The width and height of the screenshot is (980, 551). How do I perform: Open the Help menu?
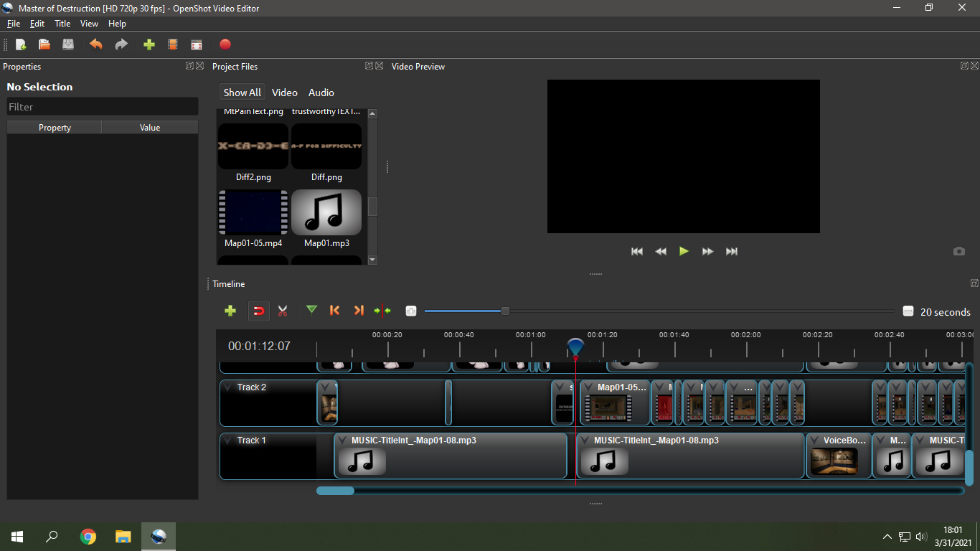(x=117, y=24)
